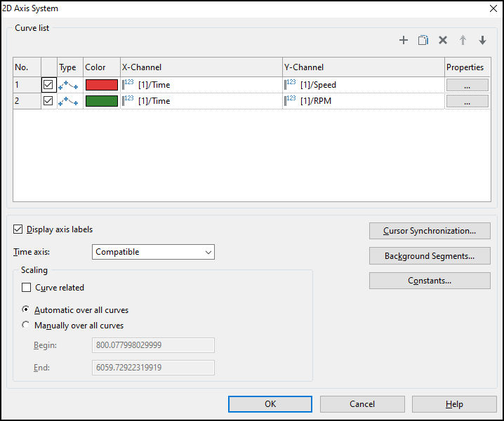Click the green color swatch for curve 2

pos(101,101)
